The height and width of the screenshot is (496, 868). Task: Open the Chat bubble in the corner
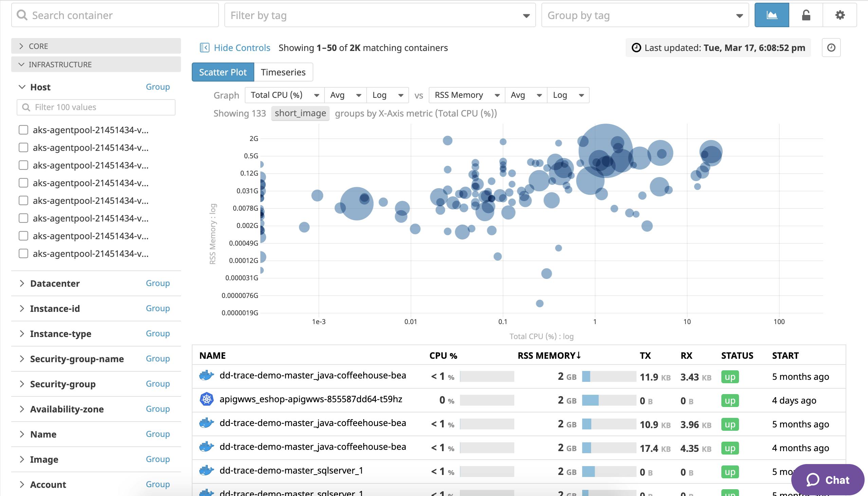point(829,480)
